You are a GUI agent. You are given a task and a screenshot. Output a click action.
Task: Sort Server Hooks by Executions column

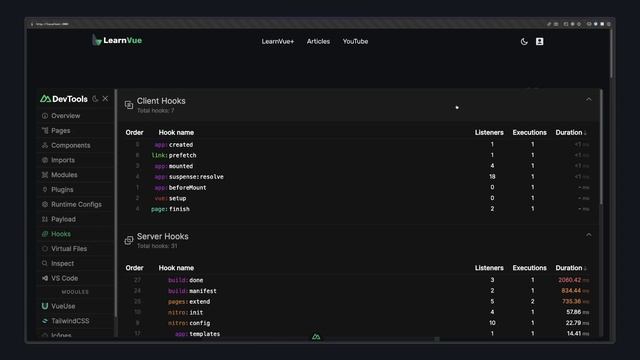click(529, 268)
